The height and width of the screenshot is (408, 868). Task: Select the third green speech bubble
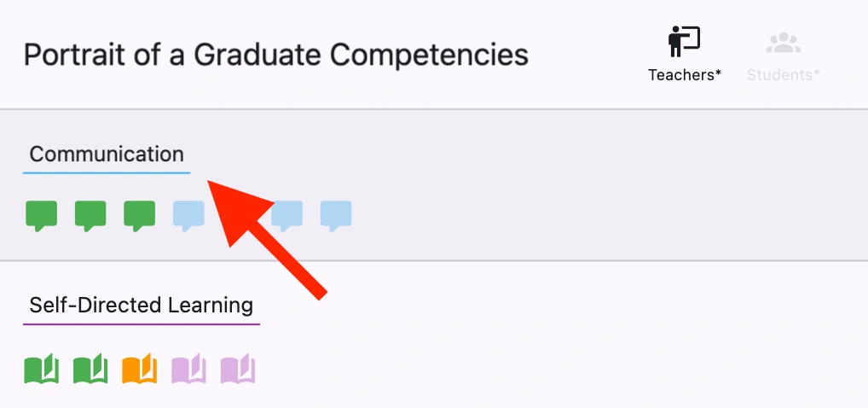[140, 215]
